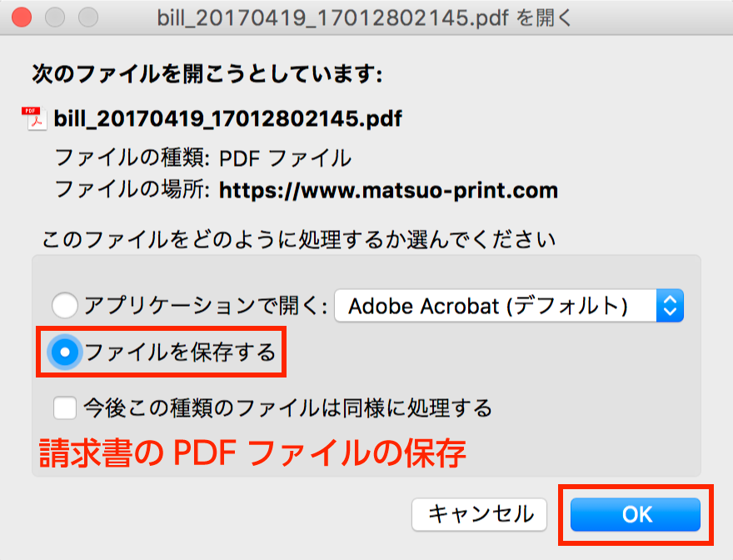Click the 今後この種類のファイルは同様に処理する label text
733x560 pixels.
287,407
